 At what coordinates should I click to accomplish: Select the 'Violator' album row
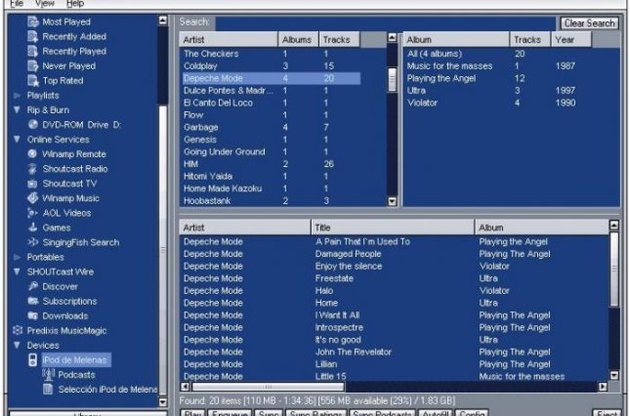[498, 103]
